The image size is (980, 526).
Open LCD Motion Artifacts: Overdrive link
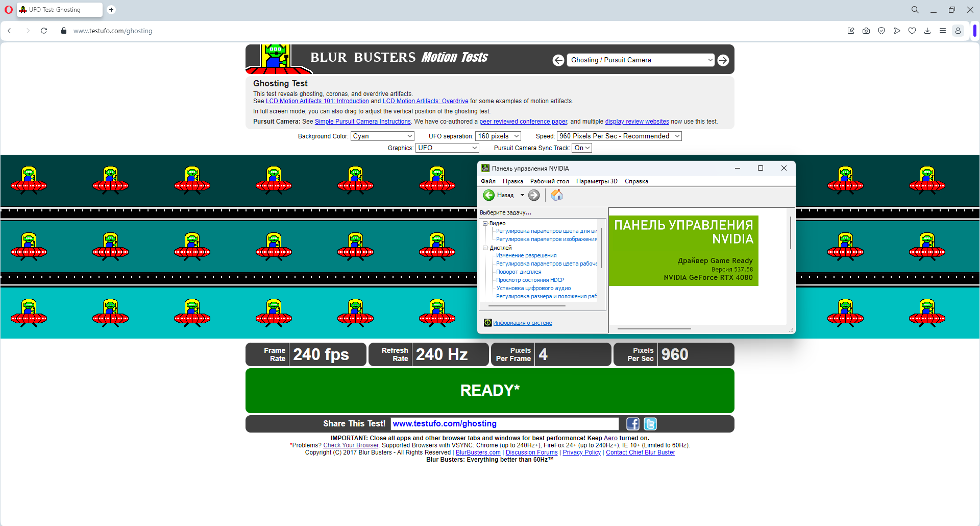pyautogui.click(x=425, y=101)
